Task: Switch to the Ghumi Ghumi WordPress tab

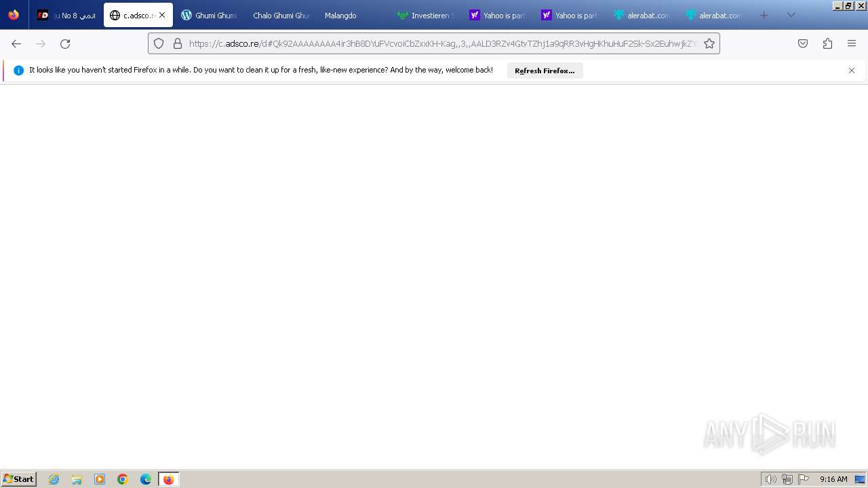Action: coord(209,15)
